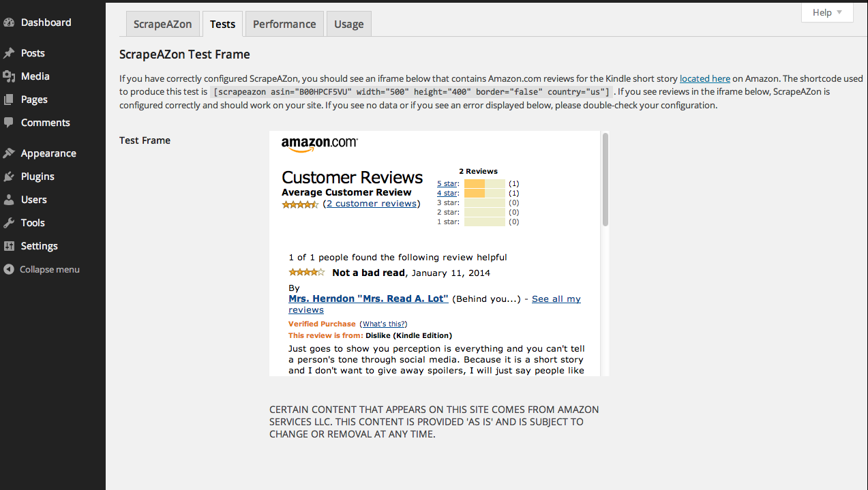Click the Tools wrench icon
The height and width of the screenshot is (490, 868).
[9, 223]
